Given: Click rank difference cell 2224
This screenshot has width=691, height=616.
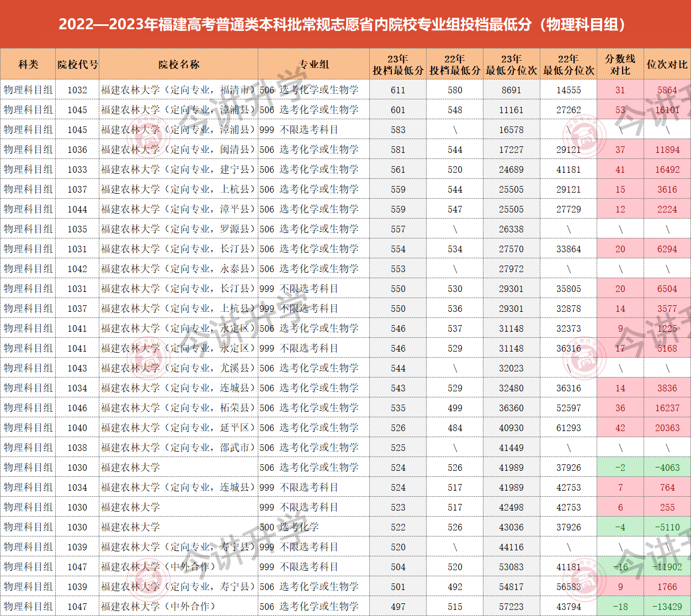Looking at the screenshot, I should pyautogui.click(x=667, y=209).
